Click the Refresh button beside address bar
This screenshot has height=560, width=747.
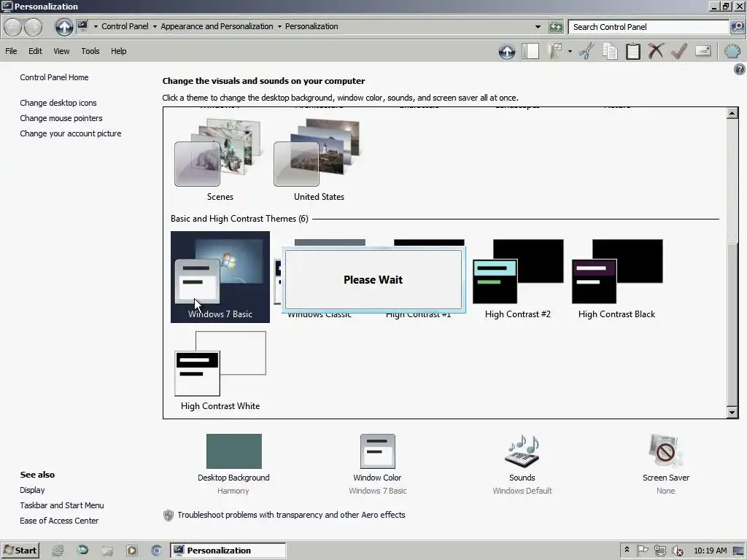[555, 27]
